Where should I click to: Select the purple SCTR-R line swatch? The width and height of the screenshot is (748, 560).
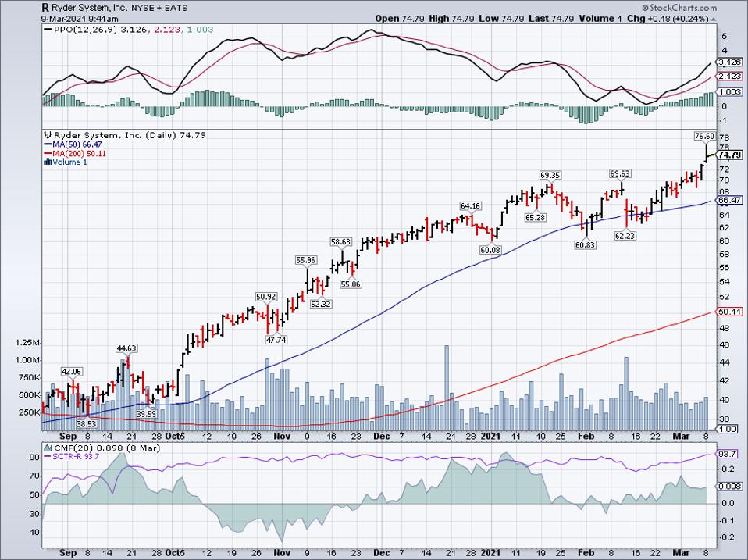(x=47, y=457)
